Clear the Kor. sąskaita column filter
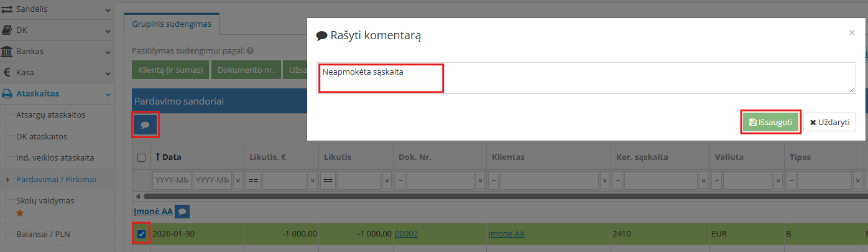Screen dimensions: 868x252 [704, 180]
